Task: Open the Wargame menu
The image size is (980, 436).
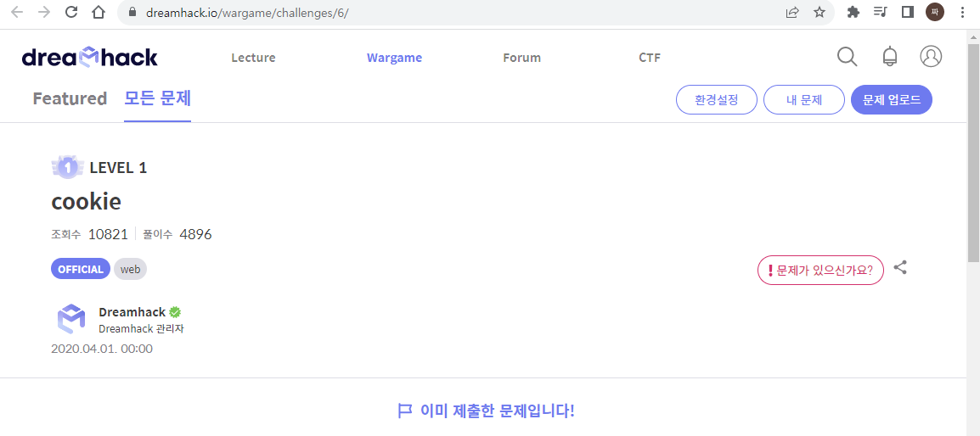Action: tap(394, 58)
